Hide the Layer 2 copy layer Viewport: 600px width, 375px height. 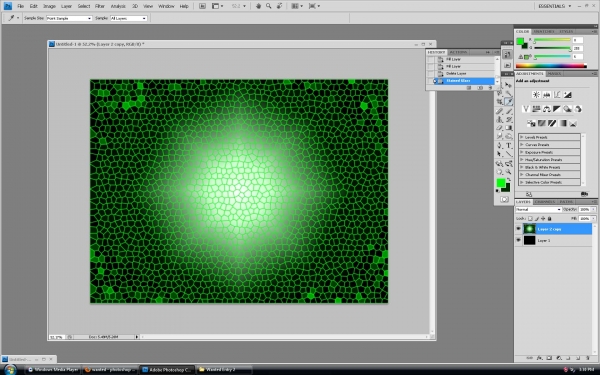pyautogui.click(x=518, y=229)
